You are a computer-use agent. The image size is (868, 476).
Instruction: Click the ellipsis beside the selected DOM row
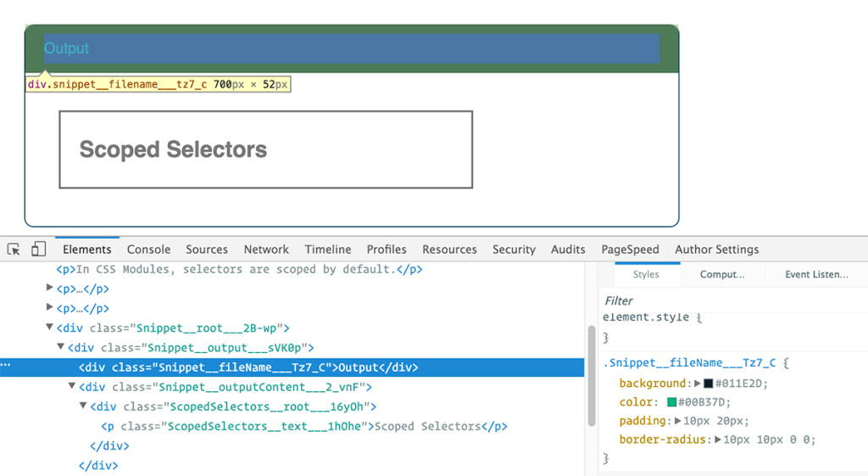point(6,367)
